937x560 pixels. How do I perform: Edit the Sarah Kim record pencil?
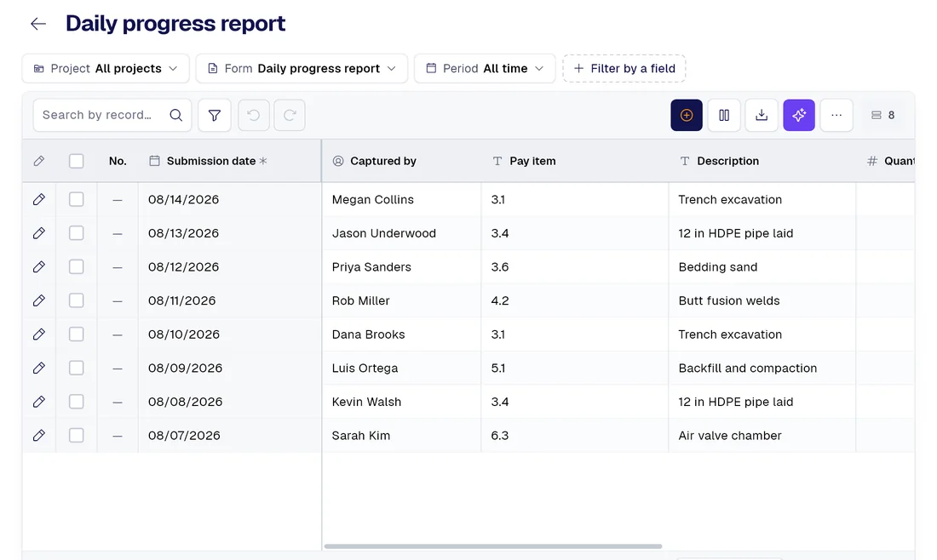coord(39,435)
